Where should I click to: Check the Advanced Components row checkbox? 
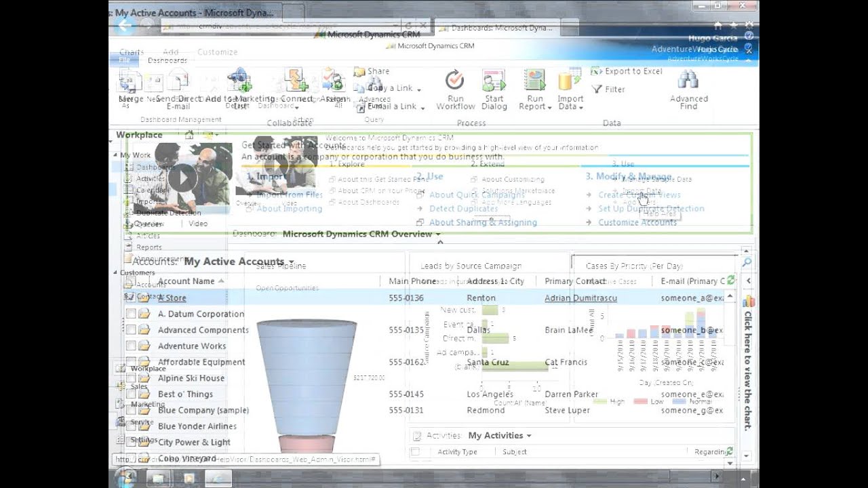[131, 330]
